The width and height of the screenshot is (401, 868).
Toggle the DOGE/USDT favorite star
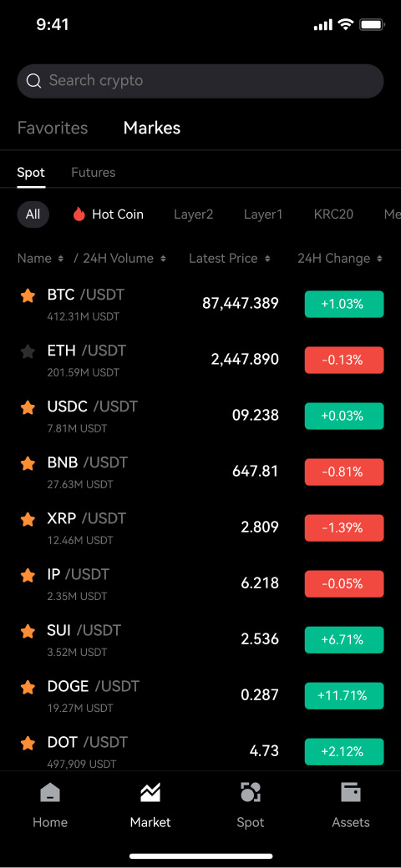pos(28,688)
